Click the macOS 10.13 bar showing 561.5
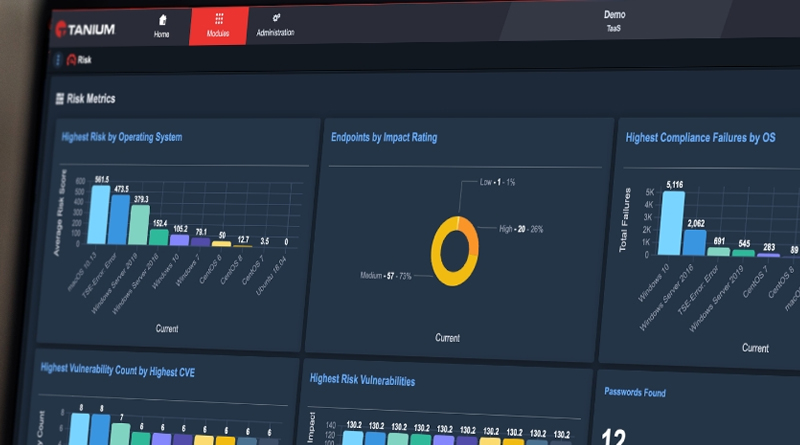 click(x=98, y=215)
